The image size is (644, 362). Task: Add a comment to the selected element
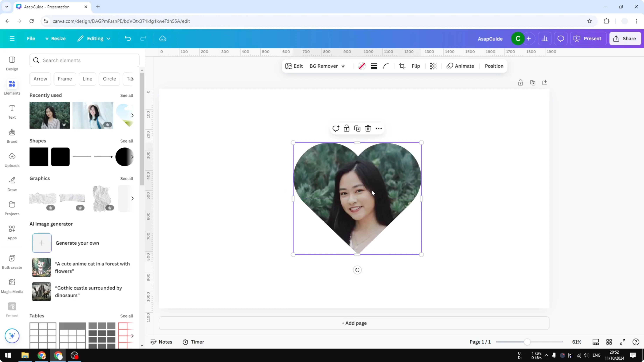336,128
